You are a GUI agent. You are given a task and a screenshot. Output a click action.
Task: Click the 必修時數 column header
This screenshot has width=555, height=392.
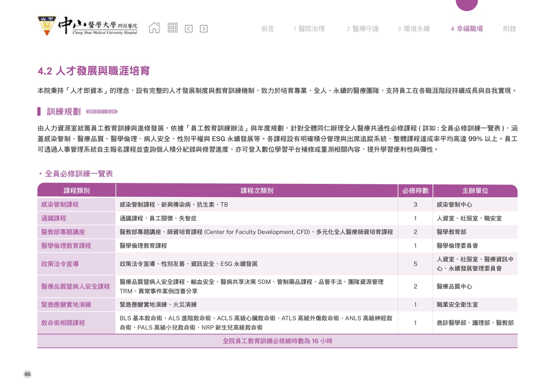415,191
